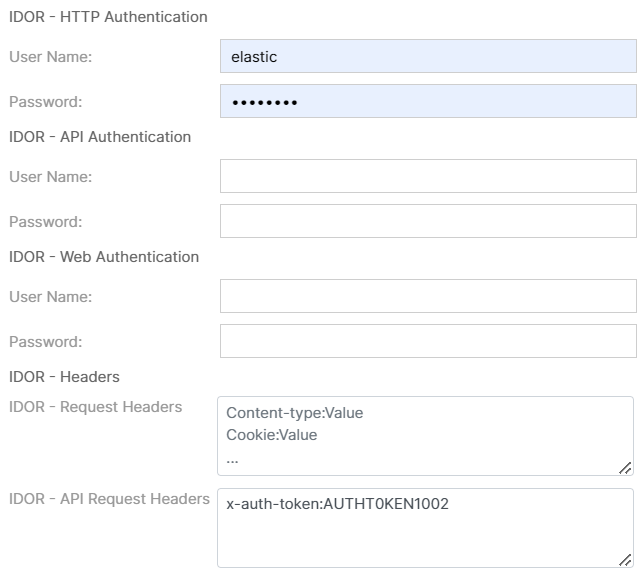
Task: Click the IDOR - HTTP Authentication heading
Action: click(108, 17)
